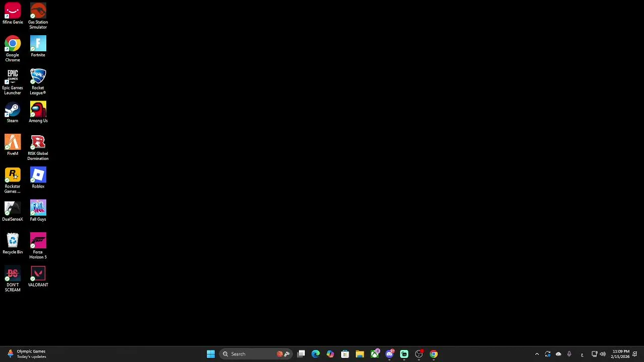This screenshot has height=362, width=644.
Task: Select the Recycle Bin icon
Action: pyautogui.click(x=13, y=243)
